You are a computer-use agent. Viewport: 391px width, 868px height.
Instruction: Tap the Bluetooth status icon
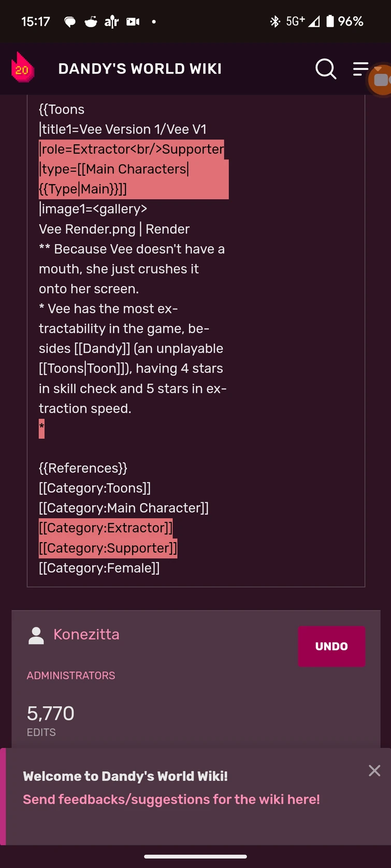[275, 21]
